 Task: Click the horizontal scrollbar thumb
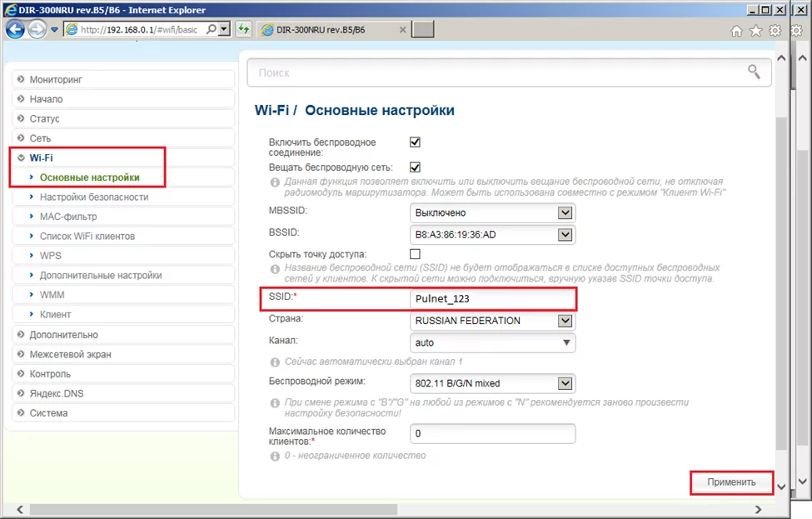click(x=213, y=510)
